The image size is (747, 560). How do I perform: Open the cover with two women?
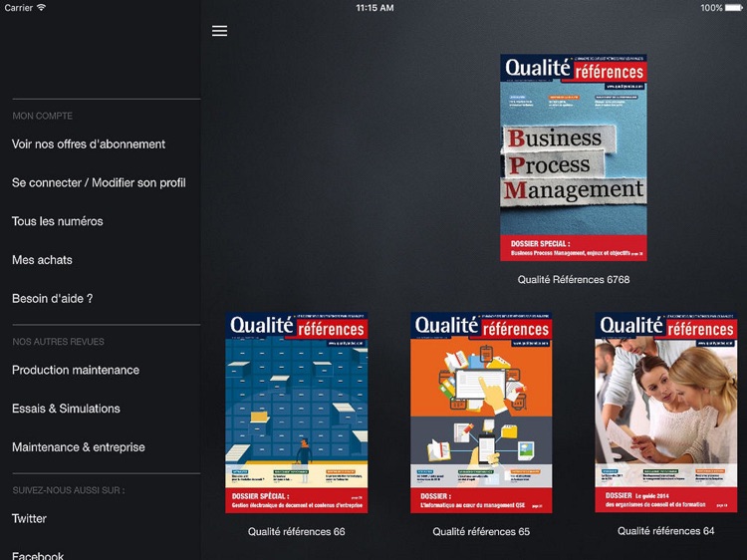(665, 413)
